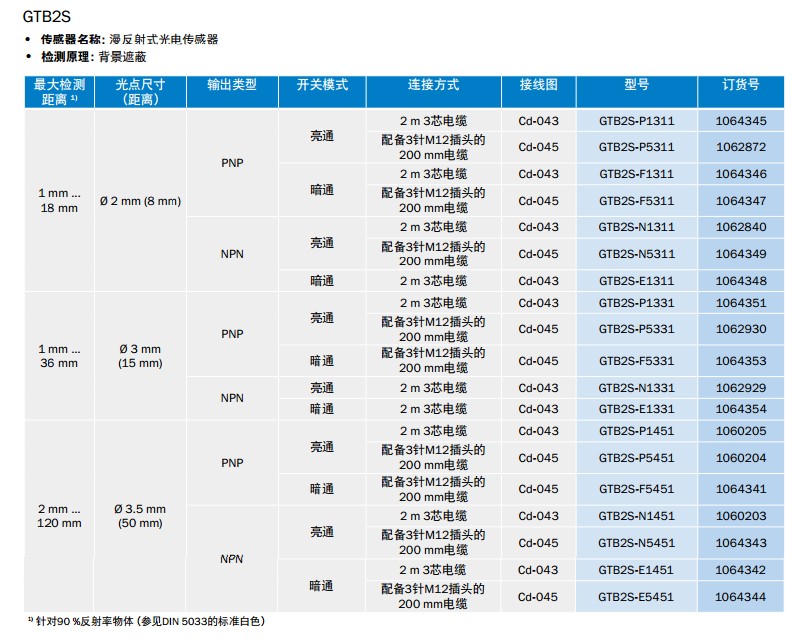Click order number 1060204
Viewport: 804px width, 641px height.
(741, 458)
